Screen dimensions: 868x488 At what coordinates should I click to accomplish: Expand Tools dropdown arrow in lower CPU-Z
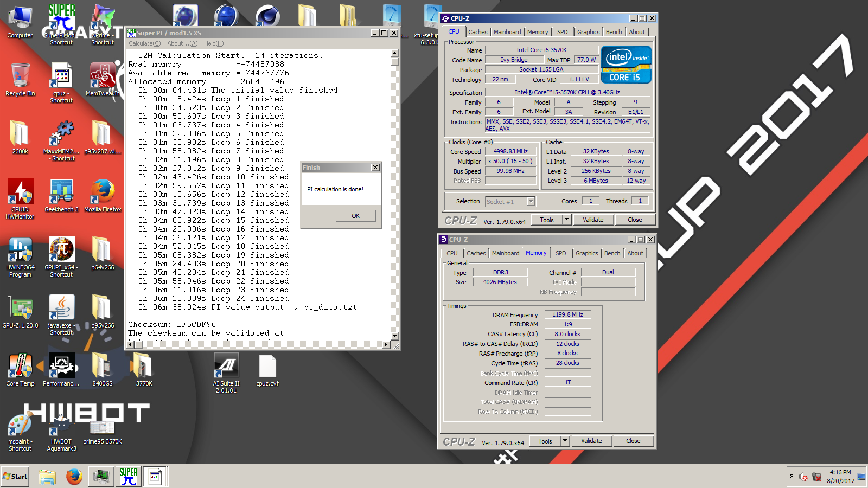click(x=565, y=441)
